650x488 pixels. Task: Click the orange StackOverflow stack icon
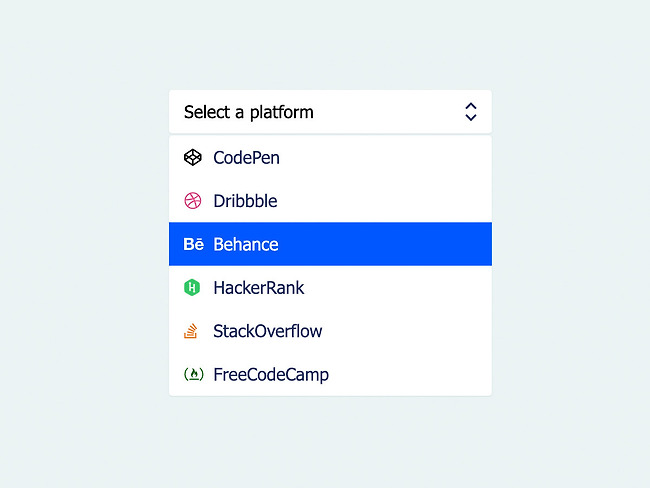coord(191,331)
